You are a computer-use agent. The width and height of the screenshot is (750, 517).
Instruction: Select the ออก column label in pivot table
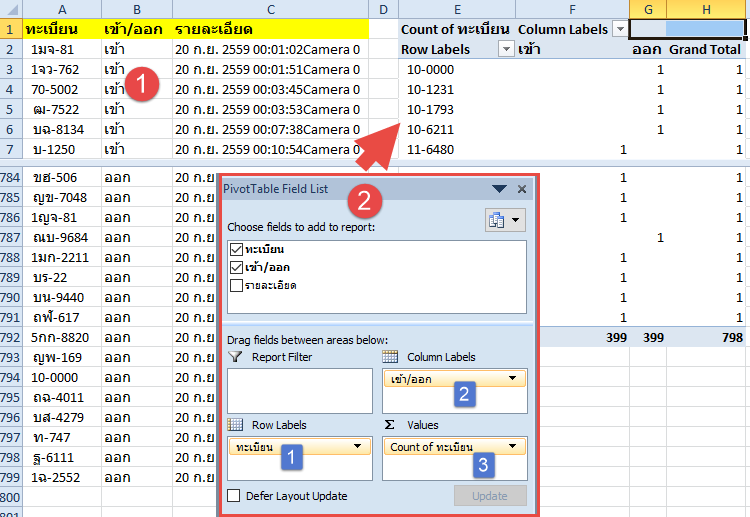click(x=648, y=49)
